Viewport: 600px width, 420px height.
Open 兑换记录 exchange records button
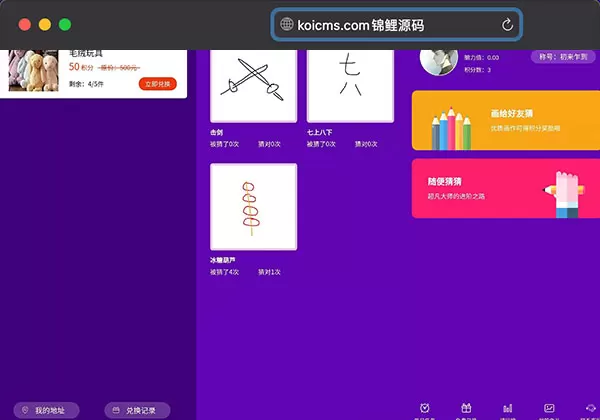point(137,410)
